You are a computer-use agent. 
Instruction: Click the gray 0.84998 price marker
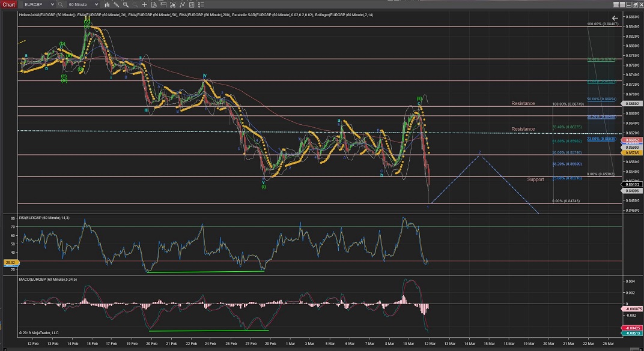tap(631, 191)
